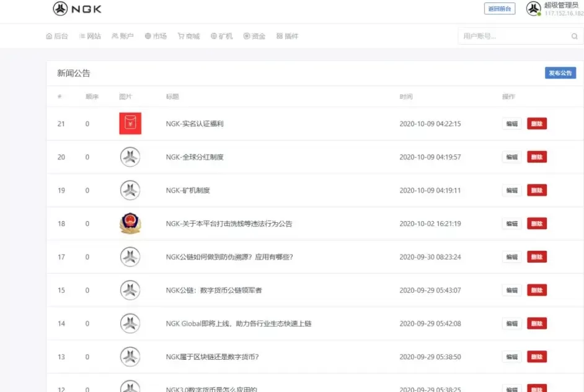The image size is (584, 392).
Task: Open the 网站 menu
Action: tap(90, 36)
